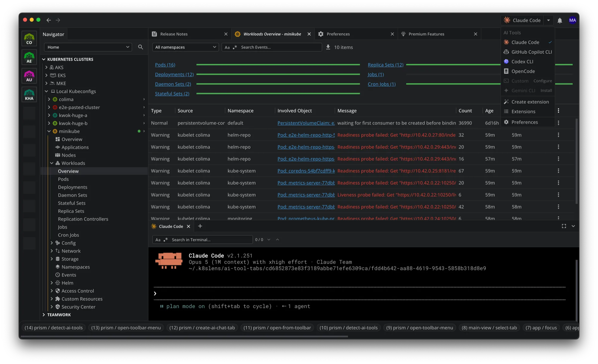598x364 pixels.
Task: Open PersistentVolumeClaim involved object link
Action: tap(306, 123)
